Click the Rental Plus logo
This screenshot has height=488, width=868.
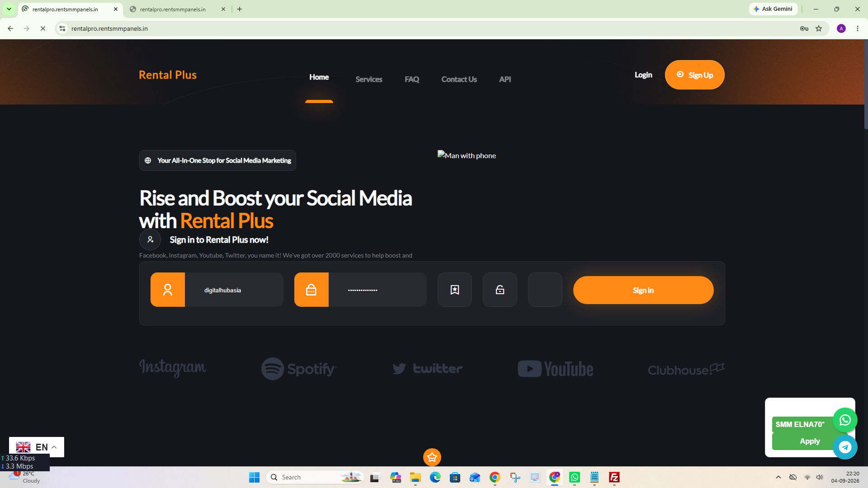point(168,75)
